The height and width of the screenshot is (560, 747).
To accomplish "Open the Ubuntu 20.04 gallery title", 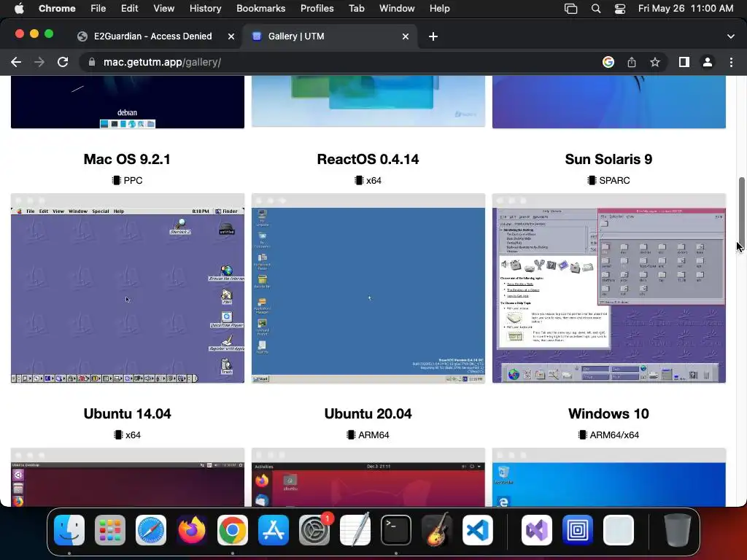I will tap(368, 413).
